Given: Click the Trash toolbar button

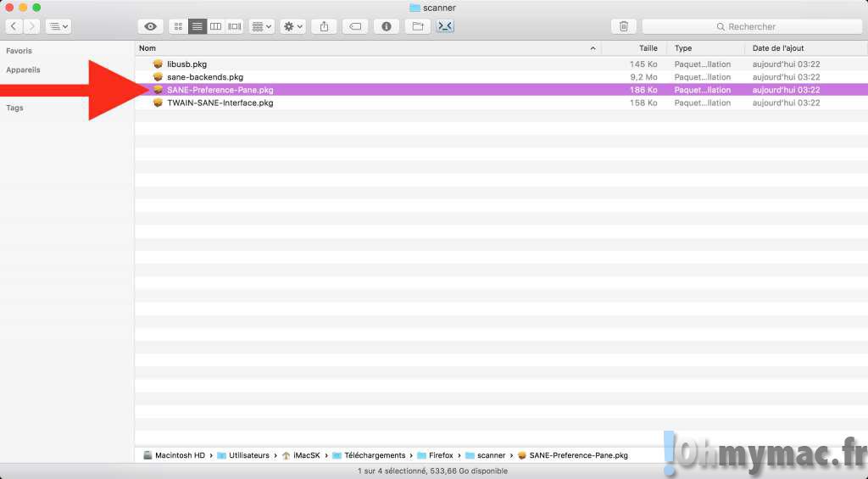Looking at the screenshot, I should [623, 26].
